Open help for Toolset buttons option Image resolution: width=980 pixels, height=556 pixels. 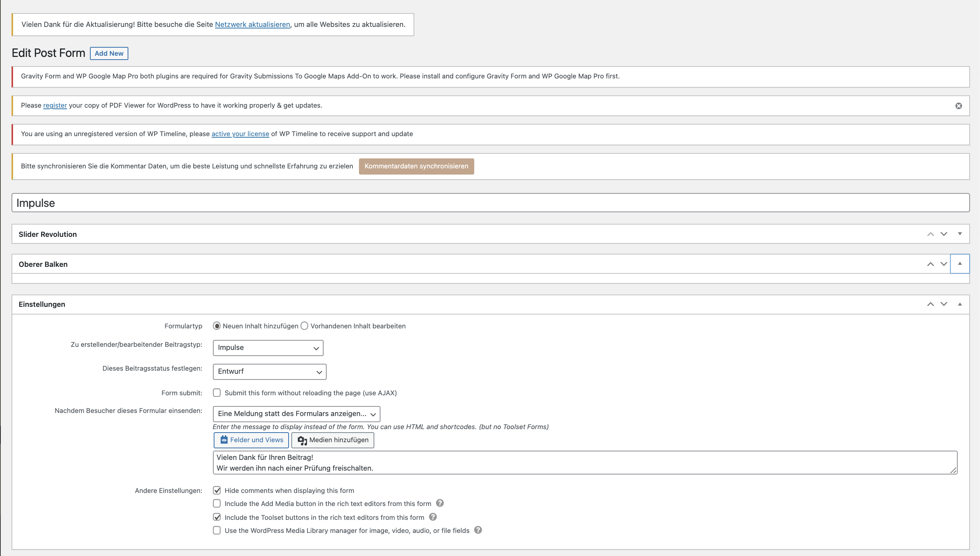pyautogui.click(x=433, y=517)
